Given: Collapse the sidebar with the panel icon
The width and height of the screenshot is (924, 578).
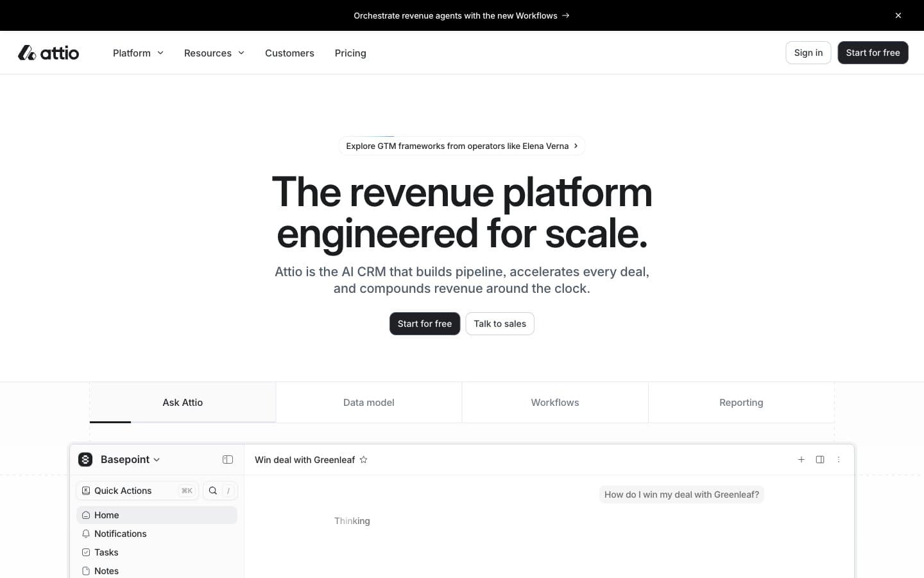Looking at the screenshot, I should pyautogui.click(x=228, y=459).
